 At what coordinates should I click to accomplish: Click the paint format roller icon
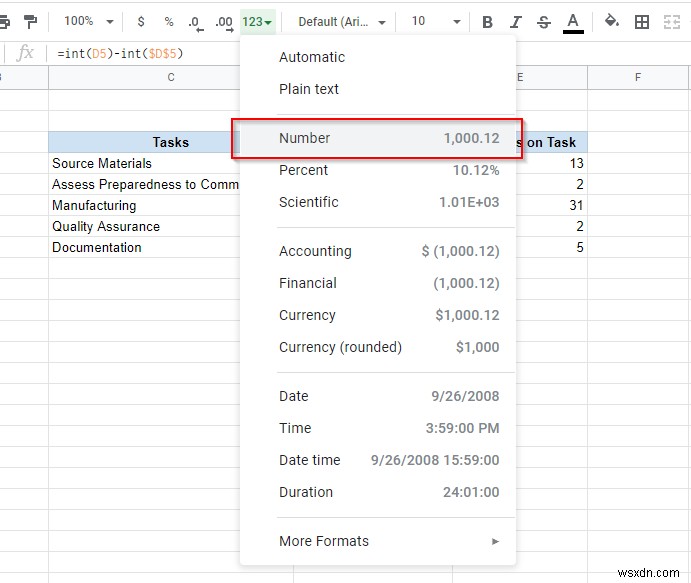[x=30, y=21]
